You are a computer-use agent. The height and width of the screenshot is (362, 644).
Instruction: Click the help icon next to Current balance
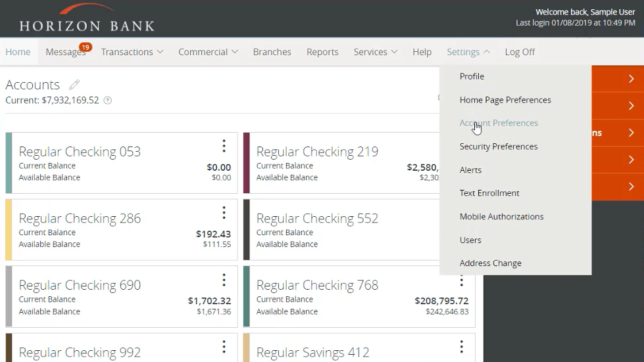(108, 101)
